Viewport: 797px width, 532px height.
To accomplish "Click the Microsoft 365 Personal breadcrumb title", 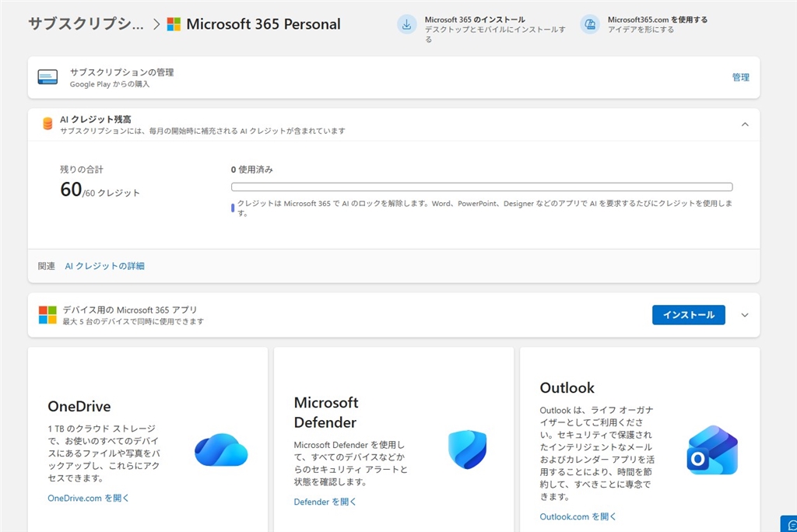I will point(263,24).
